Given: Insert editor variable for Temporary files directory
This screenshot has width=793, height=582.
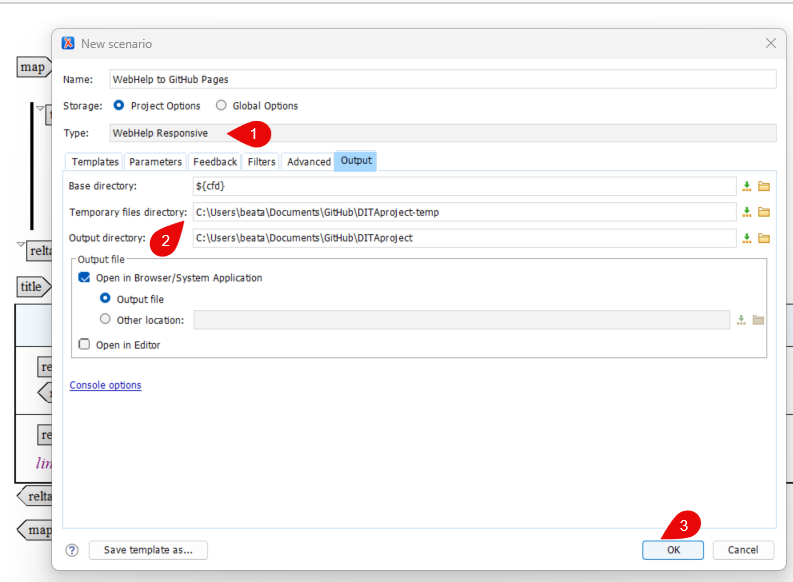Looking at the screenshot, I should (746, 212).
